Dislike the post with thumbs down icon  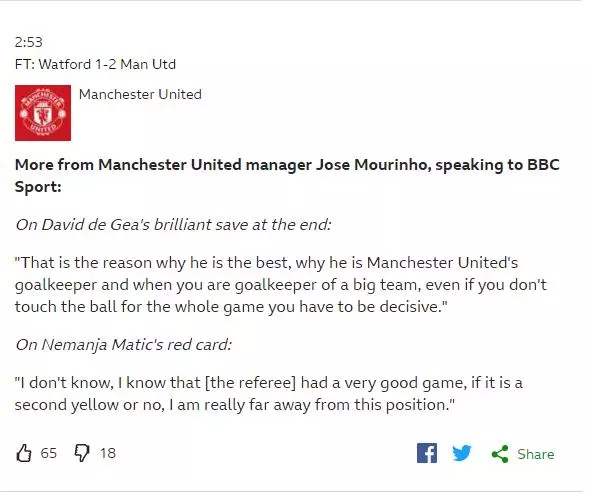click(x=82, y=453)
